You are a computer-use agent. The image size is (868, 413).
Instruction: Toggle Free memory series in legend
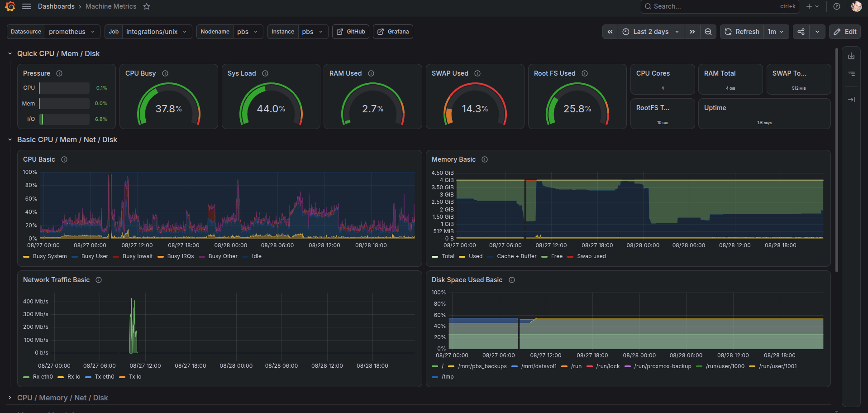tap(557, 256)
